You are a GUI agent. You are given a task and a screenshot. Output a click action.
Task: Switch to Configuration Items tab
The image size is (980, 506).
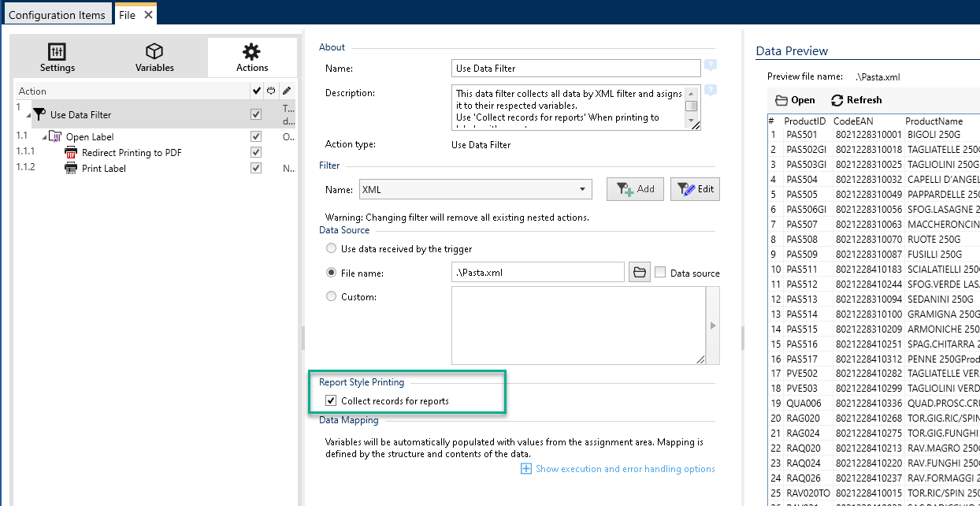click(x=57, y=15)
